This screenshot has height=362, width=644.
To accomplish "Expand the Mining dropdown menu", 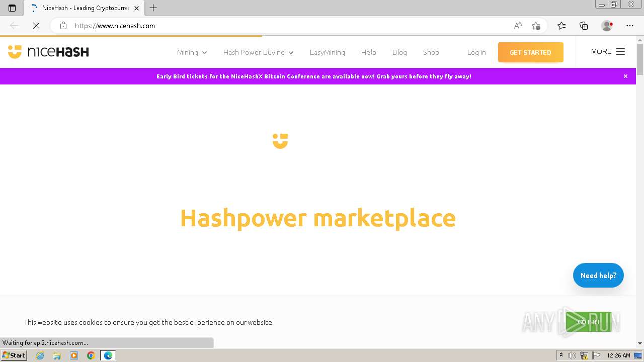I will [x=192, y=52].
